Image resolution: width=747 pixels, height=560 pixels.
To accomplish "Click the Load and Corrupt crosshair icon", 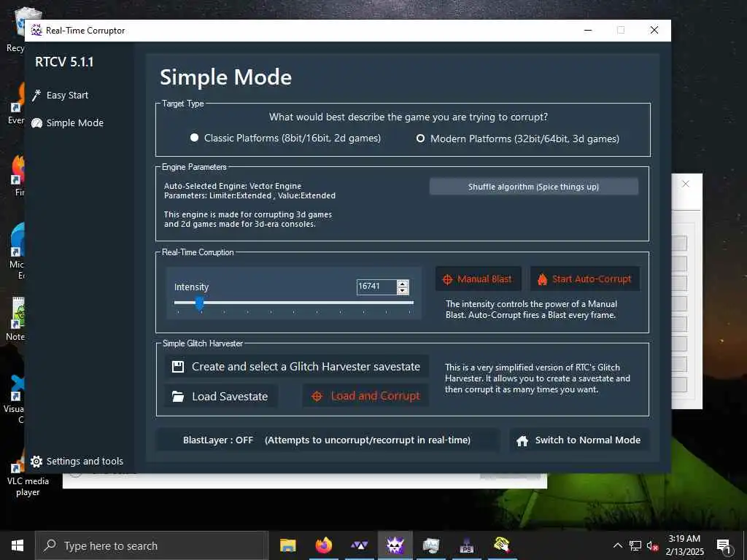I will (317, 396).
